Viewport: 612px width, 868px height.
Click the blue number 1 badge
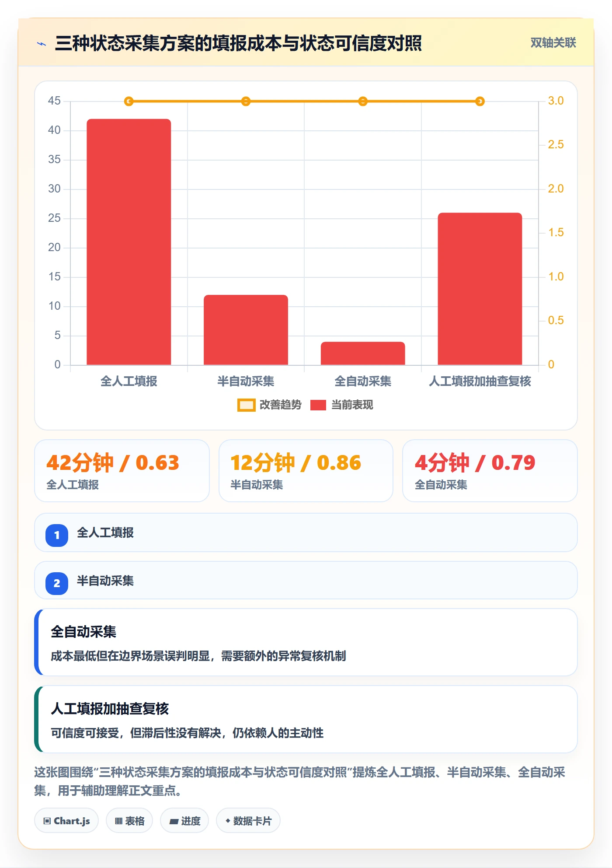pyautogui.click(x=57, y=535)
